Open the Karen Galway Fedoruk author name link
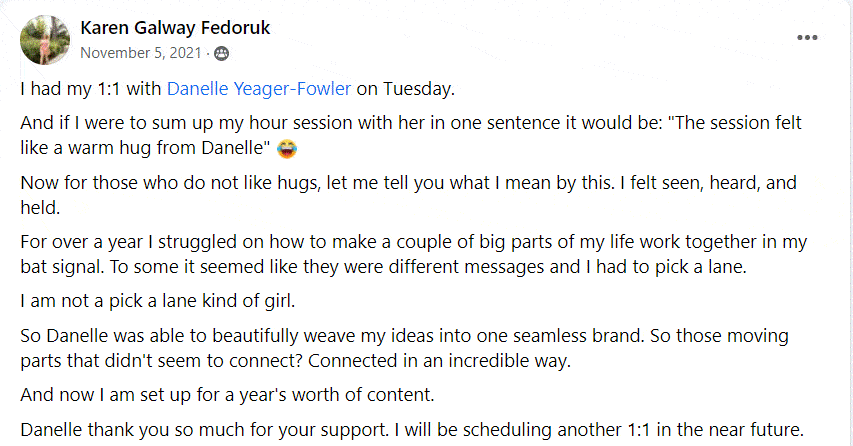 tap(173, 27)
